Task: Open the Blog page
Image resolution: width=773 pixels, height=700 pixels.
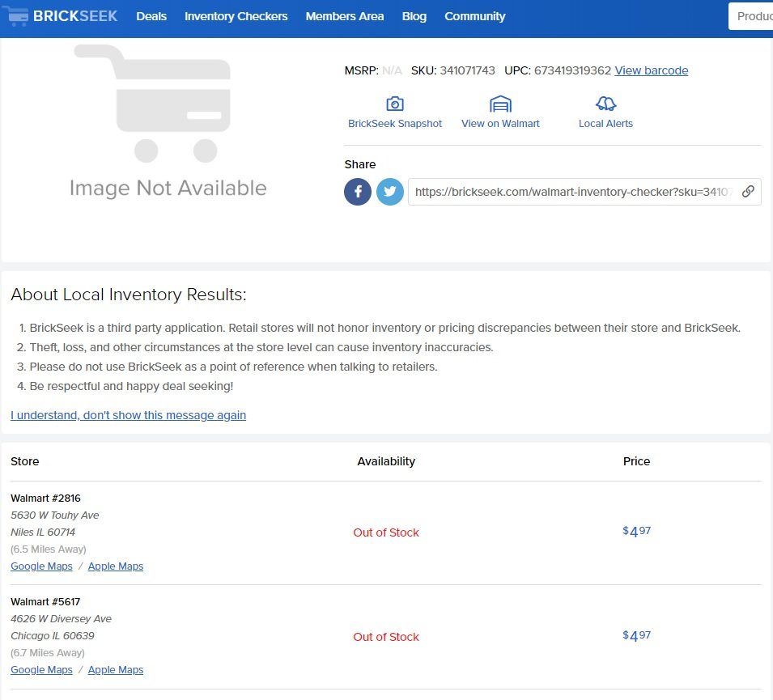Action: click(414, 16)
